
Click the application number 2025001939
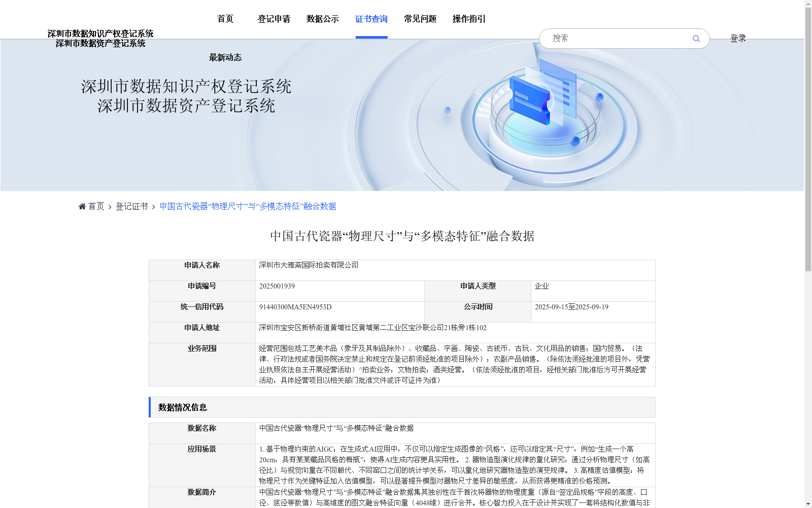click(277, 286)
